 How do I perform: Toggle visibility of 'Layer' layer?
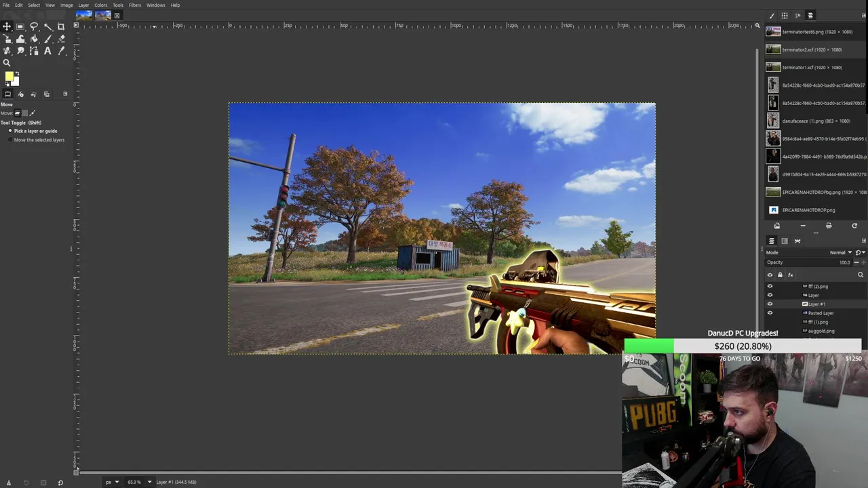770,295
